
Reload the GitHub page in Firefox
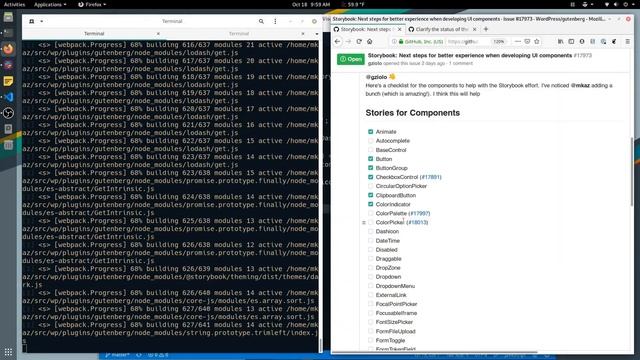coord(359,41)
